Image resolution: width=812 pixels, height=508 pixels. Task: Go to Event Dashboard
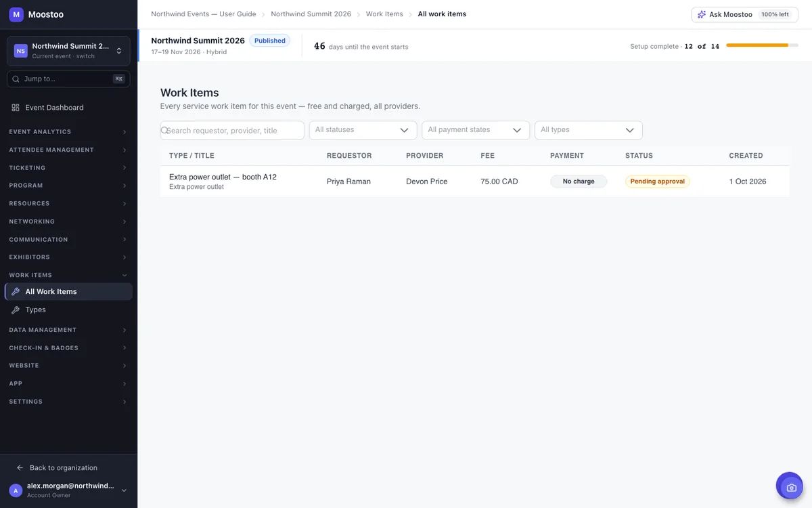tap(68, 108)
